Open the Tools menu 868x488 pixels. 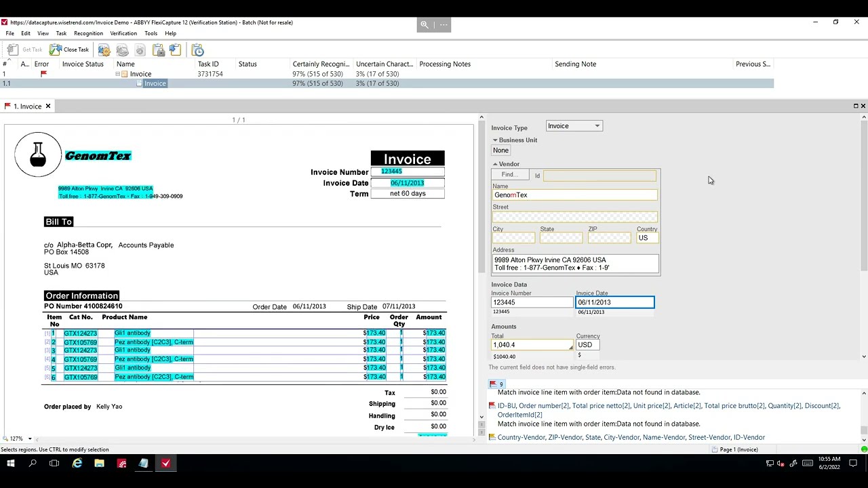coord(151,33)
